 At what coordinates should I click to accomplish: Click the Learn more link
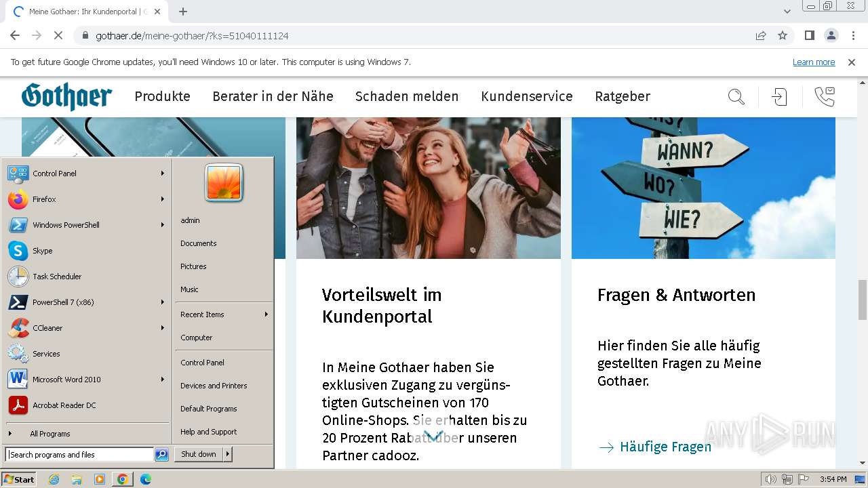coord(814,62)
